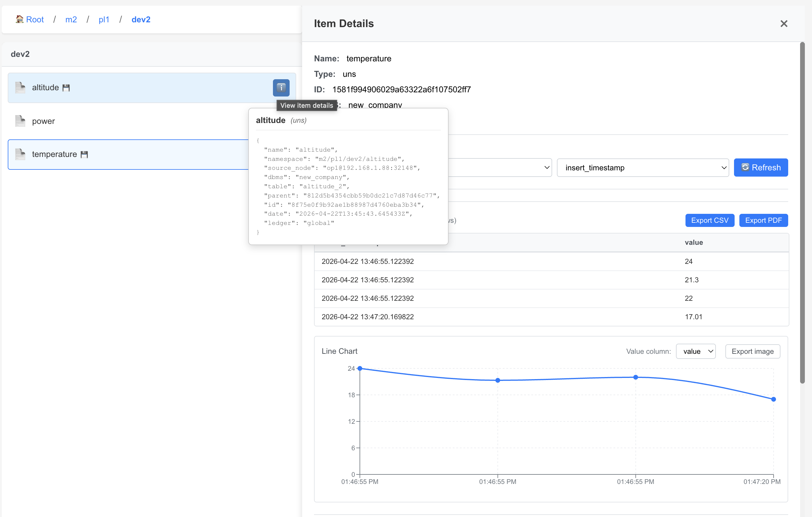Click the Line Chart heading
Viewport: 812px width, 517px height.
tap(339, 351)
